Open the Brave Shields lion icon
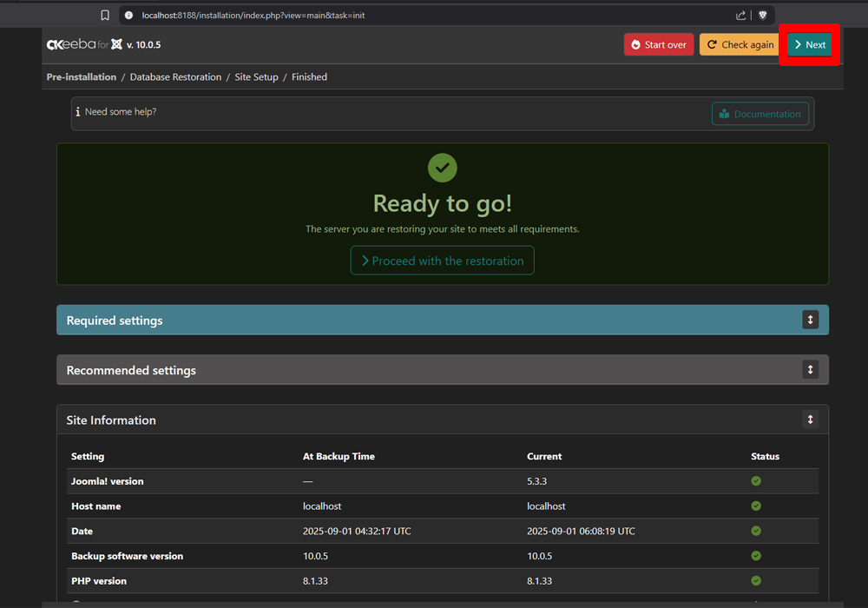The image size is (868, 608). (x=763, y=15)
